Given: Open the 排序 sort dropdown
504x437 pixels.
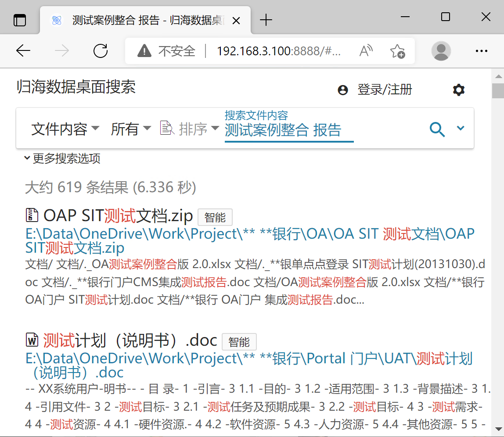Looking at the screenshot, I should point(198,128).
